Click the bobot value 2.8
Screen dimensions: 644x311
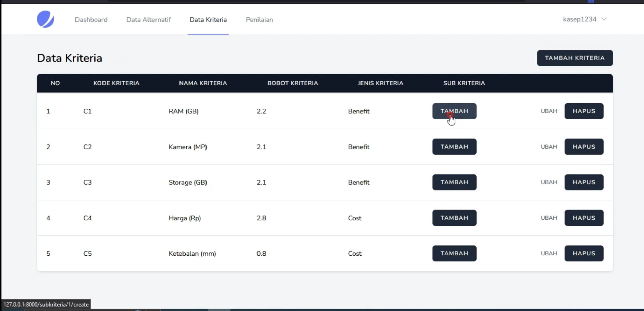[261, 218]
